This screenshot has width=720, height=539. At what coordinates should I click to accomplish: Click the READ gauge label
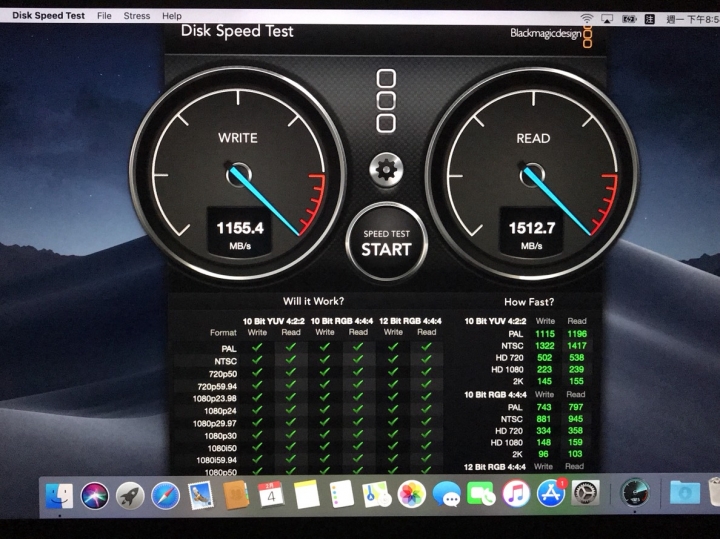pyautogui.click(x=533, y=138)
